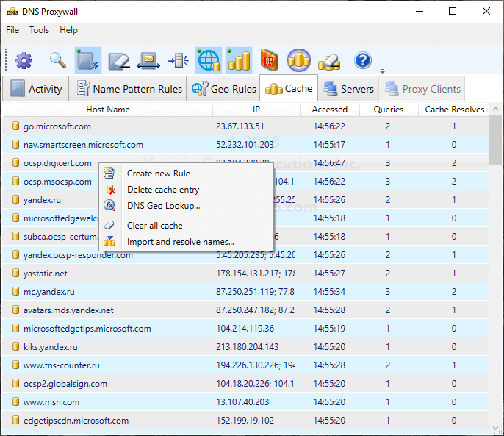This screenshot has width=504, height=436.
Task: Click the coins in circle toolbar icon
Action: (299, 60)
